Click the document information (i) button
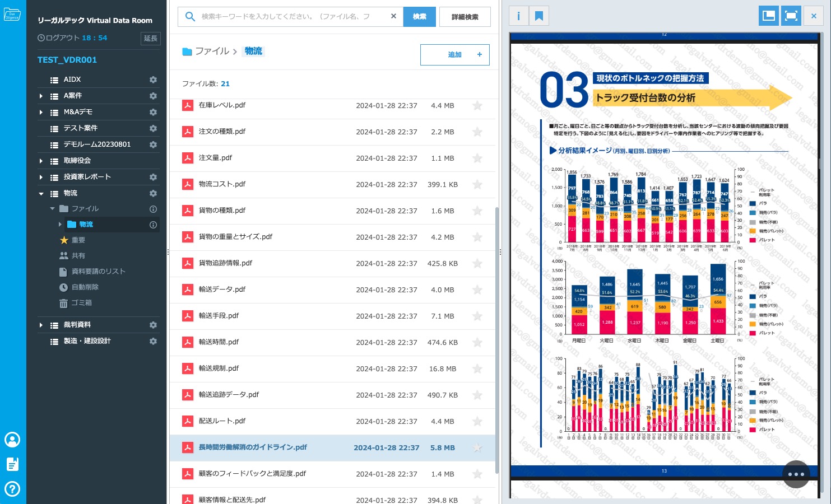This screenshot has width=831, height=504. 518,16
